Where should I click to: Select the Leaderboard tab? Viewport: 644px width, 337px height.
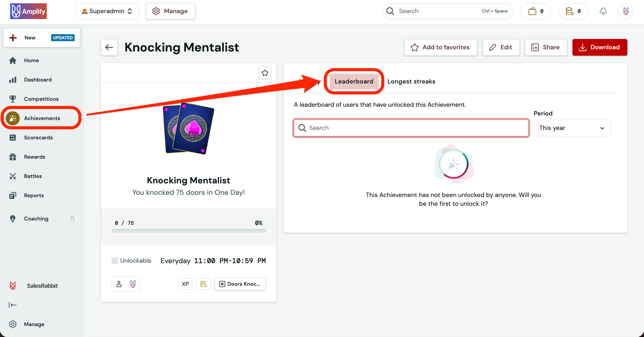pyautogui.click(x=354, y=82)
